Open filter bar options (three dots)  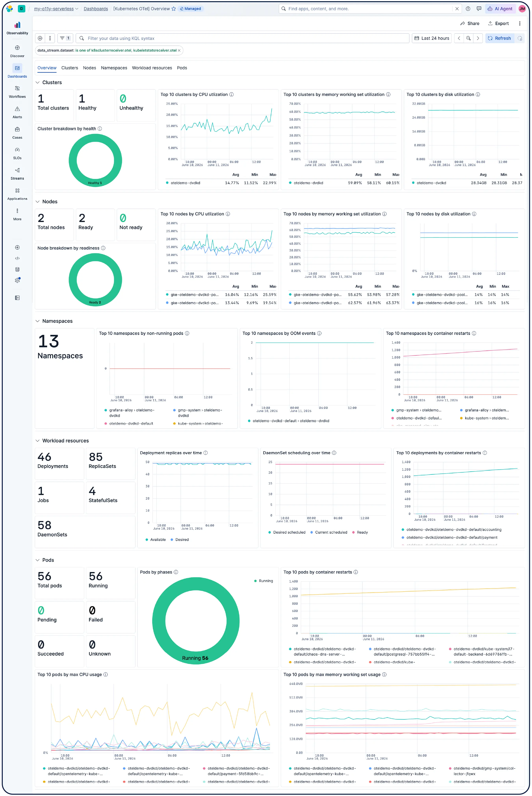tap(50, 38)
